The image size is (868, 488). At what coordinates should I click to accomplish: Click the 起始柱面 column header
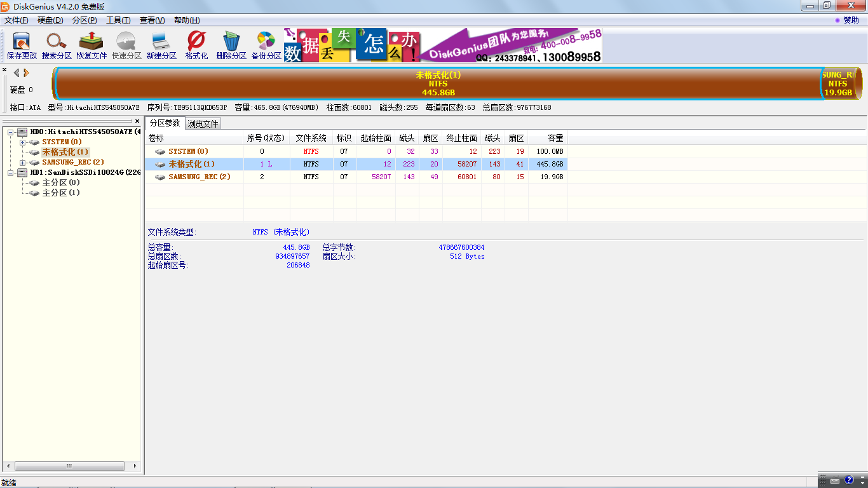(376, 138)
